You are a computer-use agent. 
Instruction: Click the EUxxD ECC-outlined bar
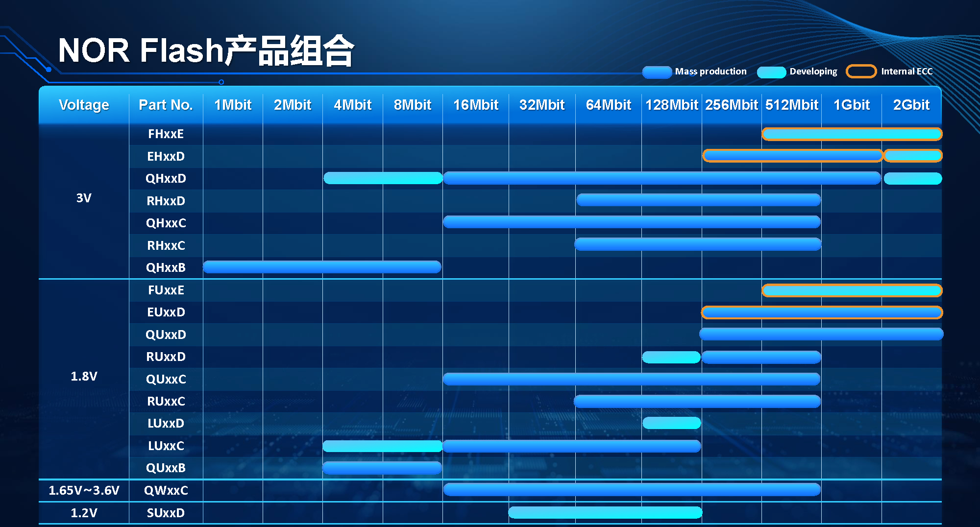tap(822, 312)
